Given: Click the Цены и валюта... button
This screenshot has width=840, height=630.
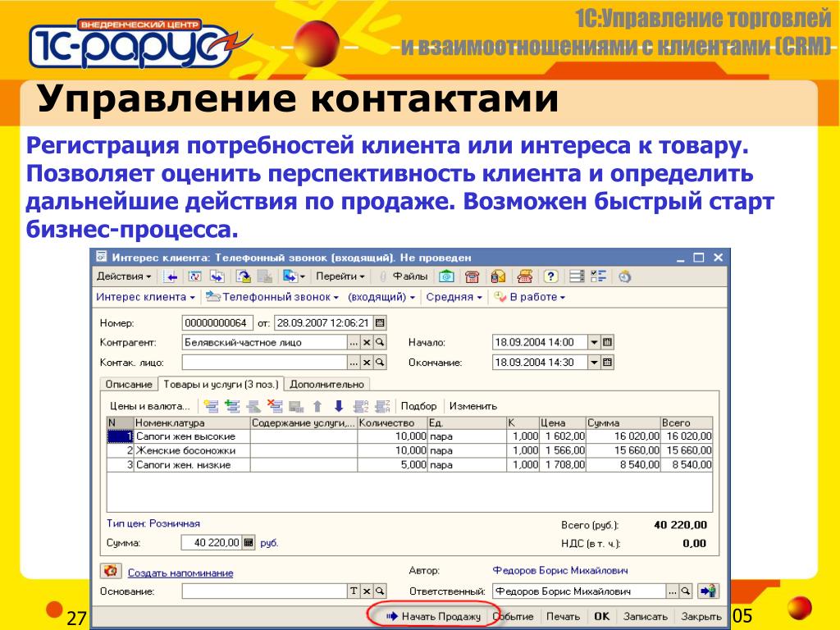Looking at the screenshot, I should point(149,406).
